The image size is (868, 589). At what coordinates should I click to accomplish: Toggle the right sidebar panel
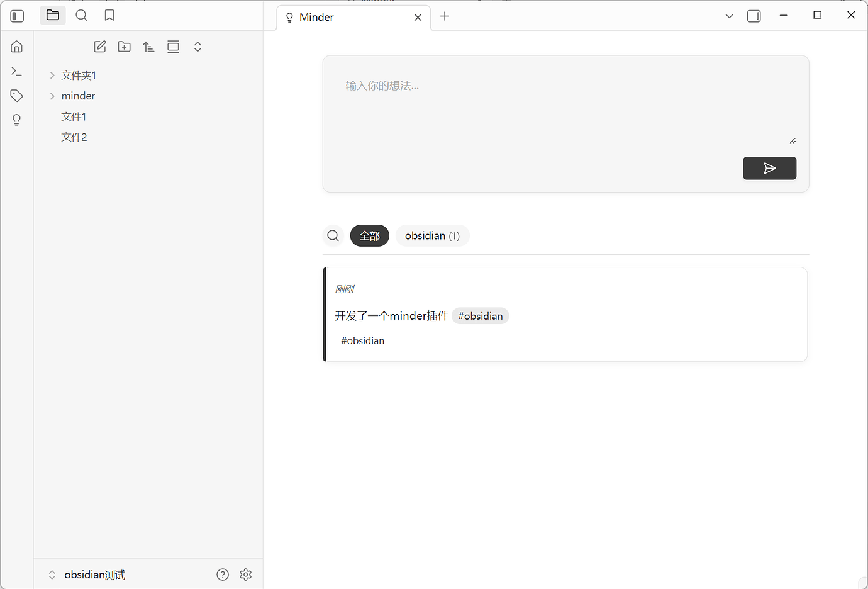[754, 16]
